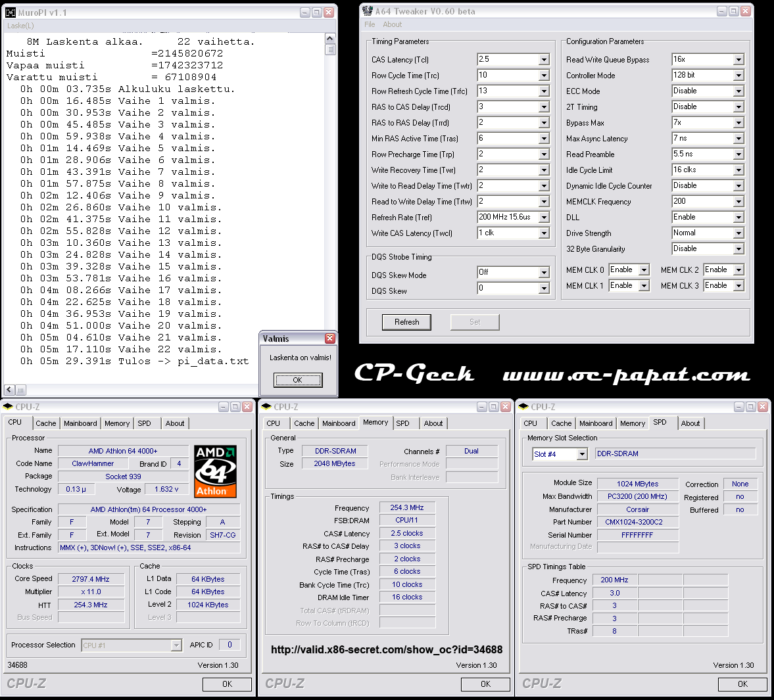
Task: Open Row Refresh Cycle Time (Trfc) dropdown
Action: pos(544,91)
